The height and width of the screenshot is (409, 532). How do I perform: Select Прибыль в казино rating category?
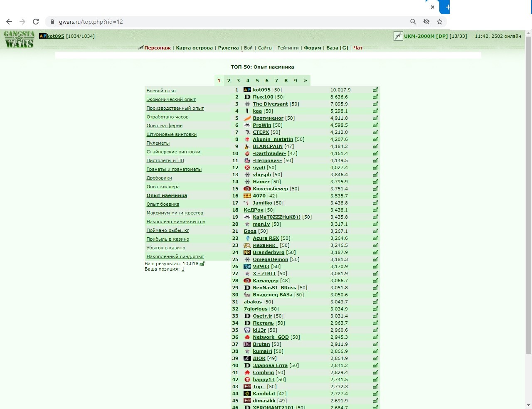click(167, 239)
